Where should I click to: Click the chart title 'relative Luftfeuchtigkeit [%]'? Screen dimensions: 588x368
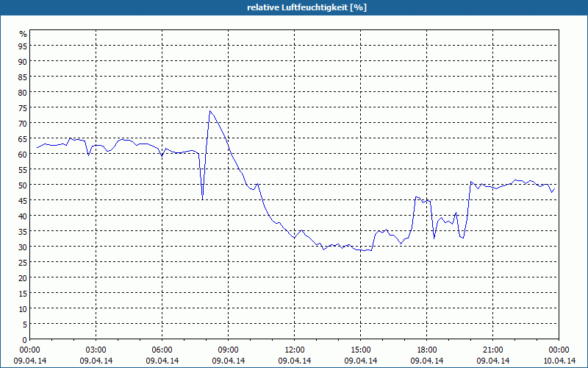[306, 7]
